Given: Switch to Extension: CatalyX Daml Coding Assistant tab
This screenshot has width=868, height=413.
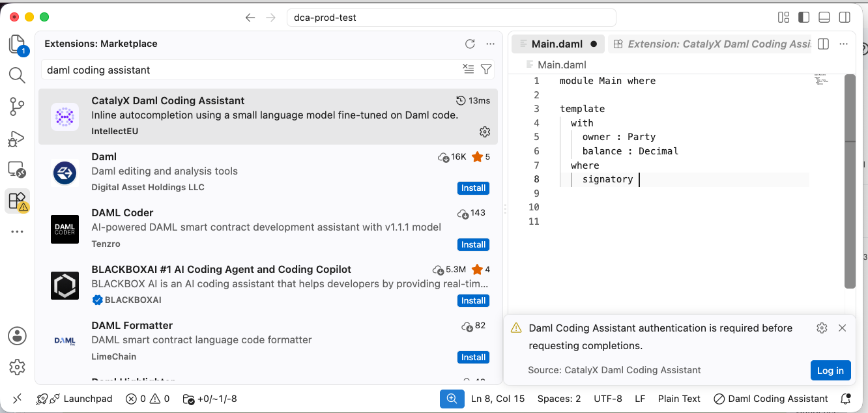Looking at the screenshot, I should 710,44.
